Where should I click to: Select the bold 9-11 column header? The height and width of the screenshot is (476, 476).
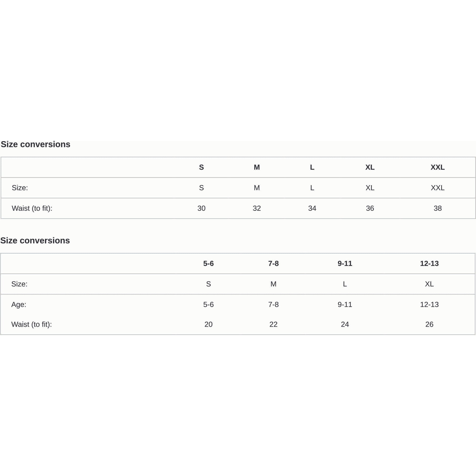click(345, 263)
